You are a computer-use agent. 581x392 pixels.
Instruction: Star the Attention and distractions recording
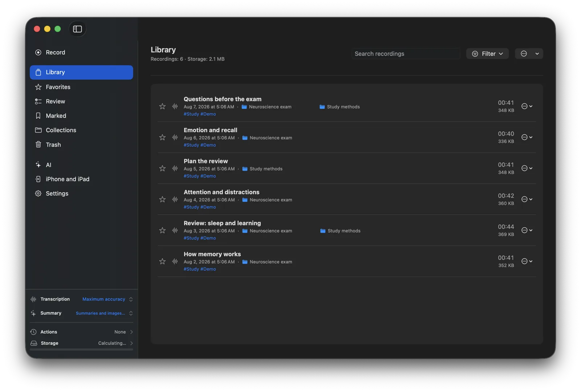coord(162,200)
